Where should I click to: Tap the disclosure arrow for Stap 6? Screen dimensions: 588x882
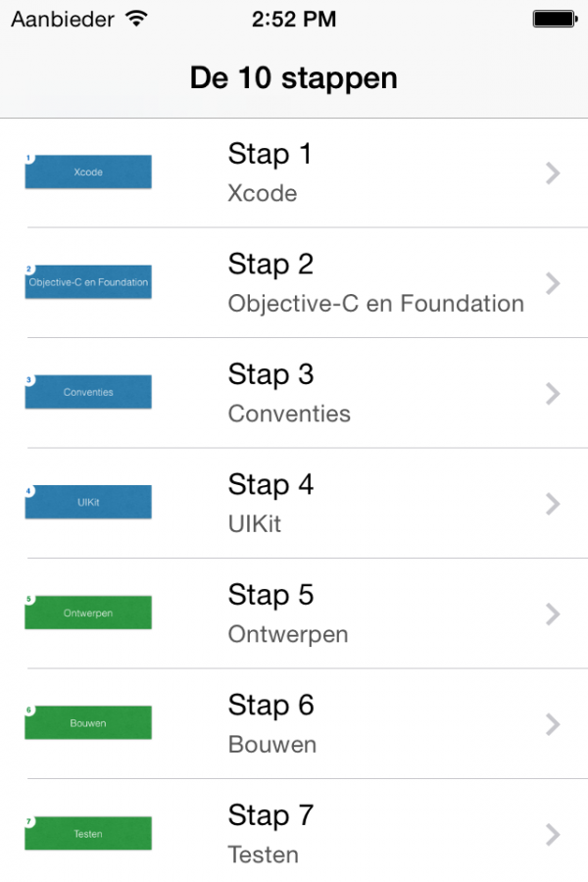click(553, 724)
